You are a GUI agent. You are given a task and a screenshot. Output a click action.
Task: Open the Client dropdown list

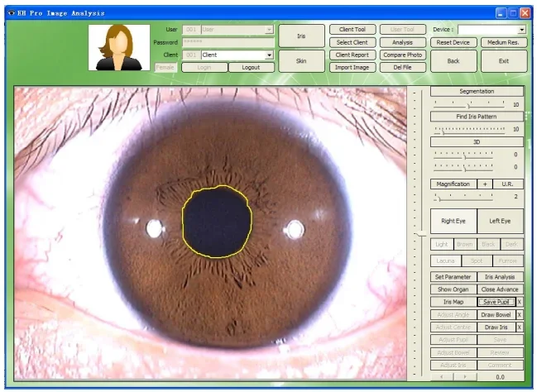coord(269,55)
